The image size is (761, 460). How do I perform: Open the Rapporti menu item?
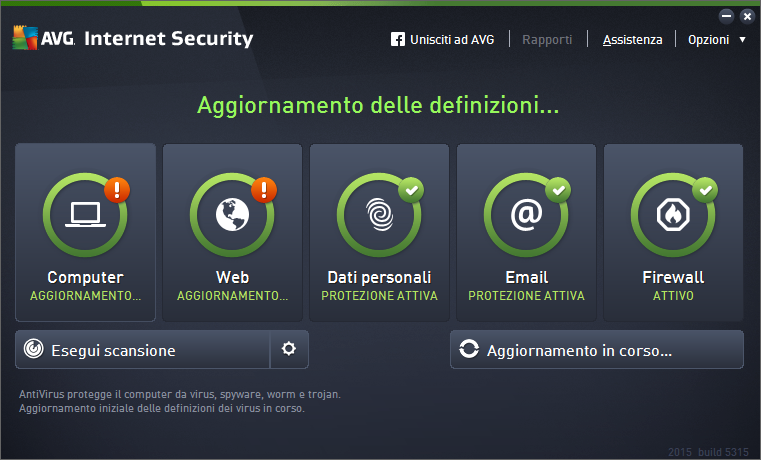(547, 39)
